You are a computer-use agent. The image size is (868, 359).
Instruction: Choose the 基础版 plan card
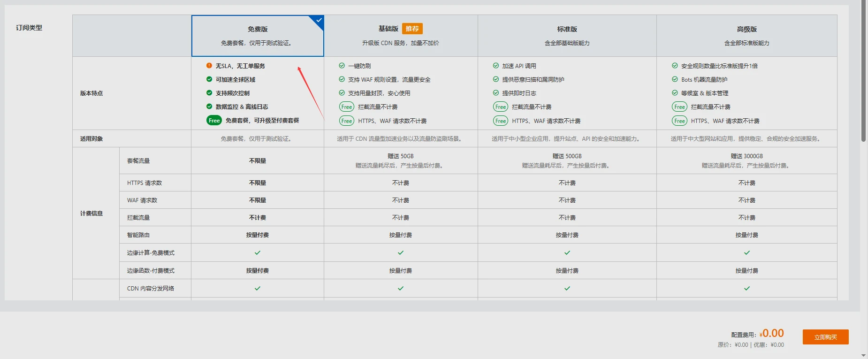[x=400, y=36]
